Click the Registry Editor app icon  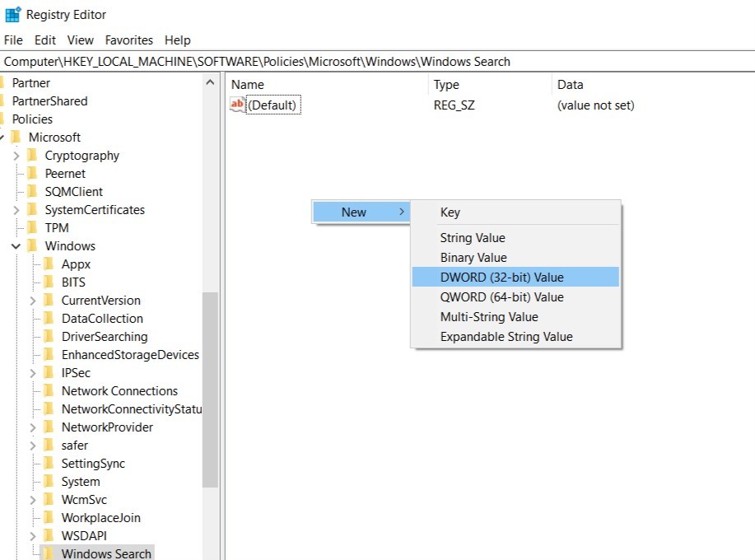[12, 14]
